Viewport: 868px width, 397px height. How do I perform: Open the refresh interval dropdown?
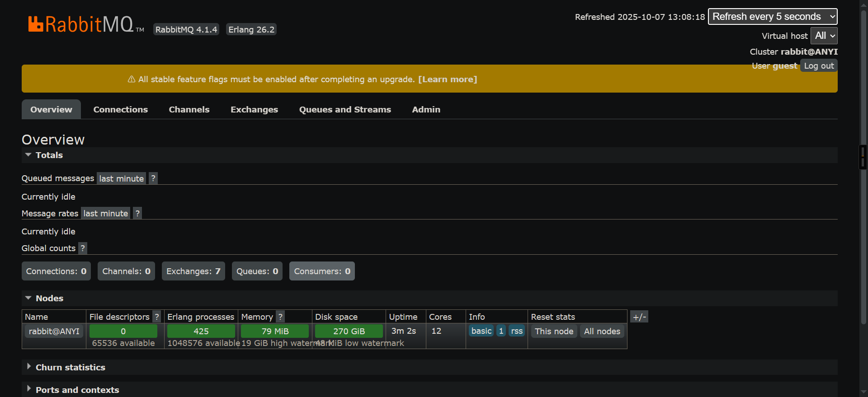coord(772,17)
